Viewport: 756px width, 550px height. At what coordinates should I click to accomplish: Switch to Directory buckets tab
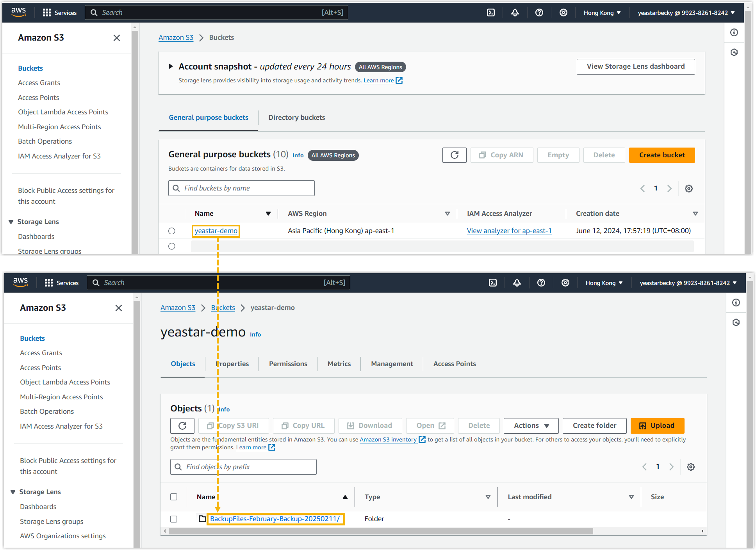pos(296,117)
